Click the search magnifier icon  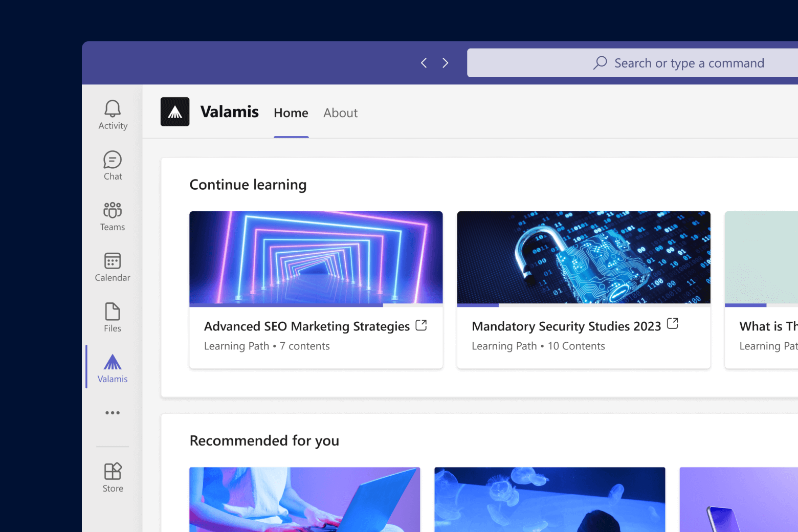coord(600,63)
